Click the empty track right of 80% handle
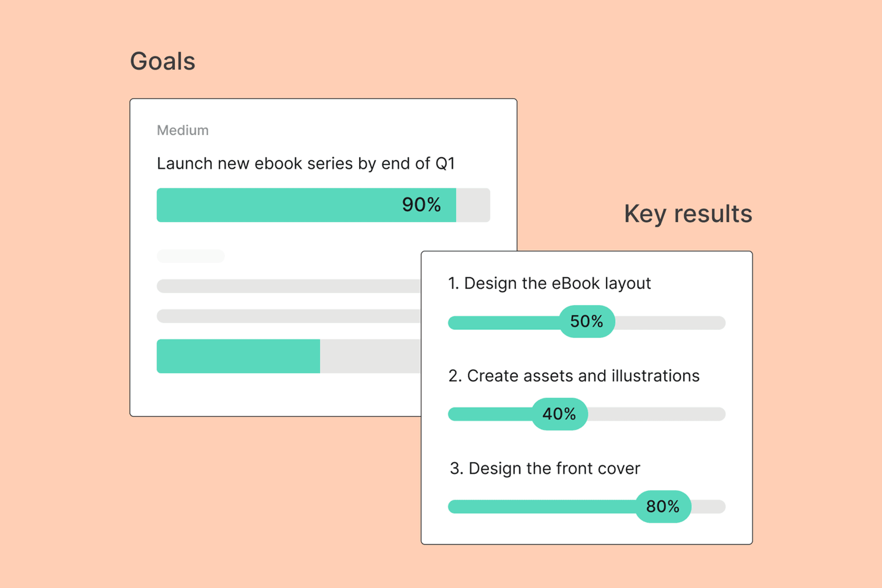 coord(708,506)
